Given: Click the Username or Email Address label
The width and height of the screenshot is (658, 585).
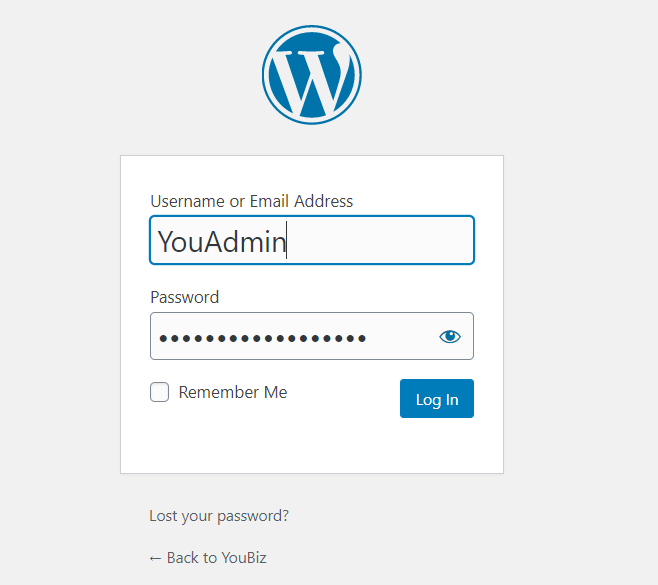Looking at the screenshot, I should 252,201.
